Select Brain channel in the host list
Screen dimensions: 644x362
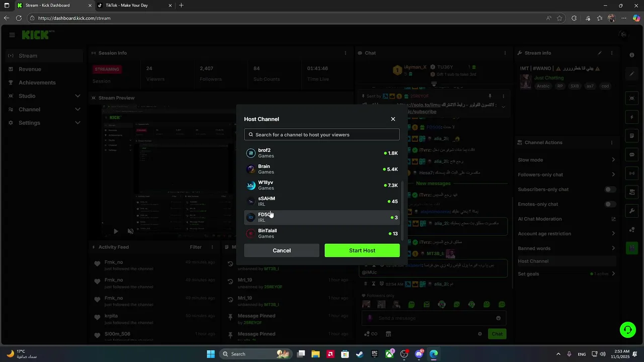(x=322, y=169)
